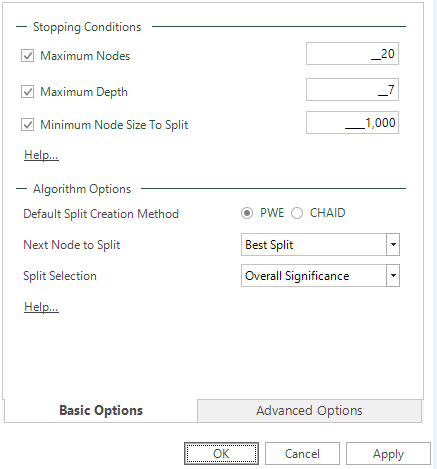Disable Minimum Node Size To Split checkbox
The width and height of the screenshot is (437, 469).
tap(27, 125)
